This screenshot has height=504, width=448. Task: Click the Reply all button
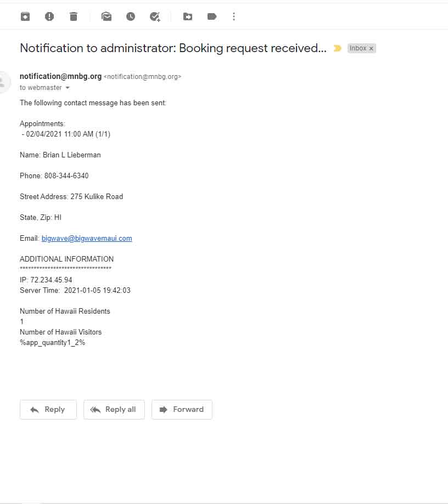[x=114, y=410]
